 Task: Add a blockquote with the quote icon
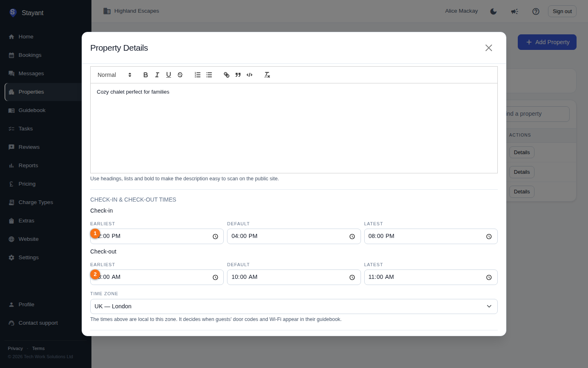[238, 75]
